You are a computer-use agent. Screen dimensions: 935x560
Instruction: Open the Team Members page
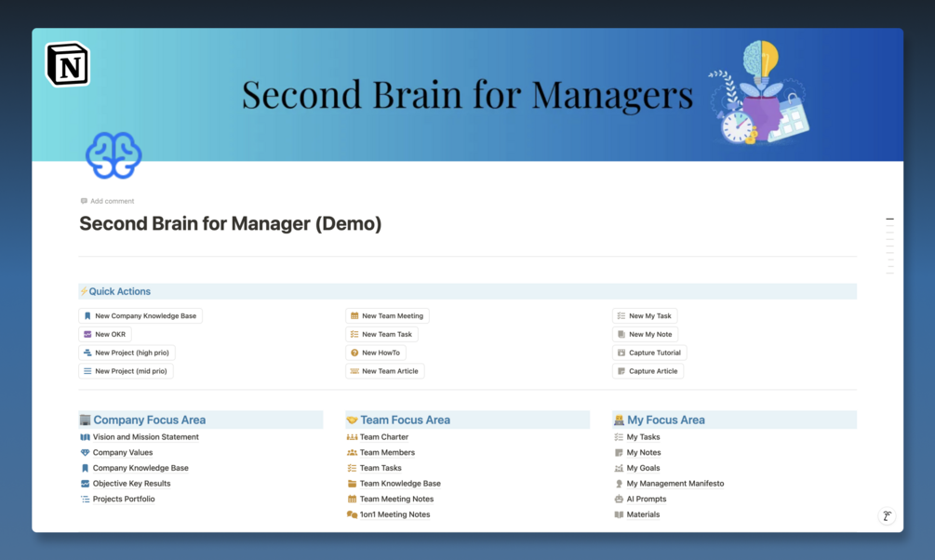click(387, 453)
